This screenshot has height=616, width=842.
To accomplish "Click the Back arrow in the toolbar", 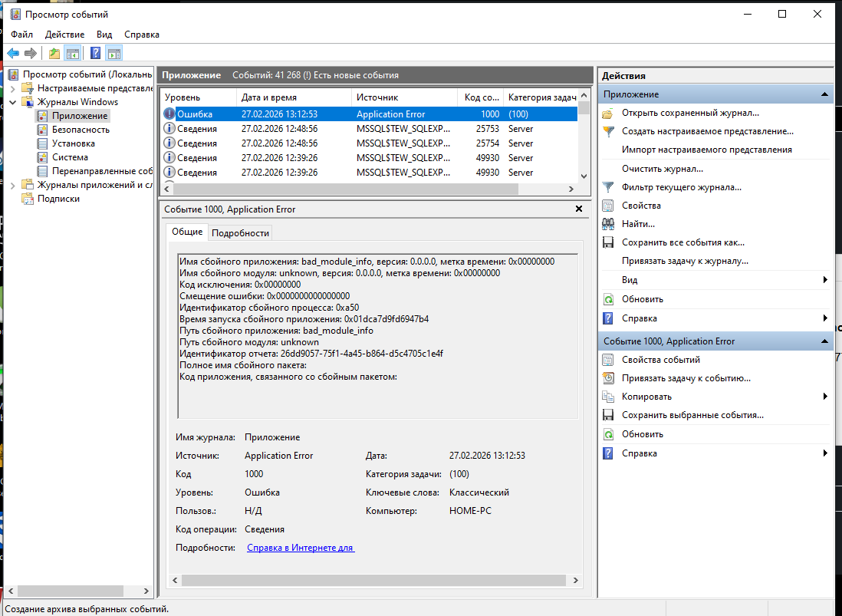I will point(13,53).
